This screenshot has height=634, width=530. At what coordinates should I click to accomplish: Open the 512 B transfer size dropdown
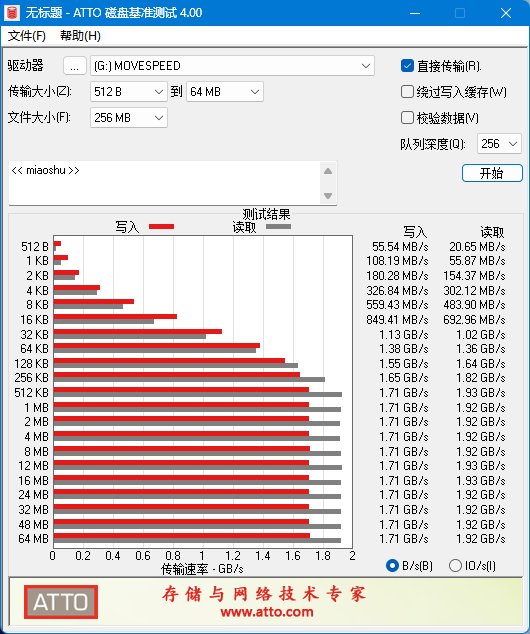click(x=129, y=92)
